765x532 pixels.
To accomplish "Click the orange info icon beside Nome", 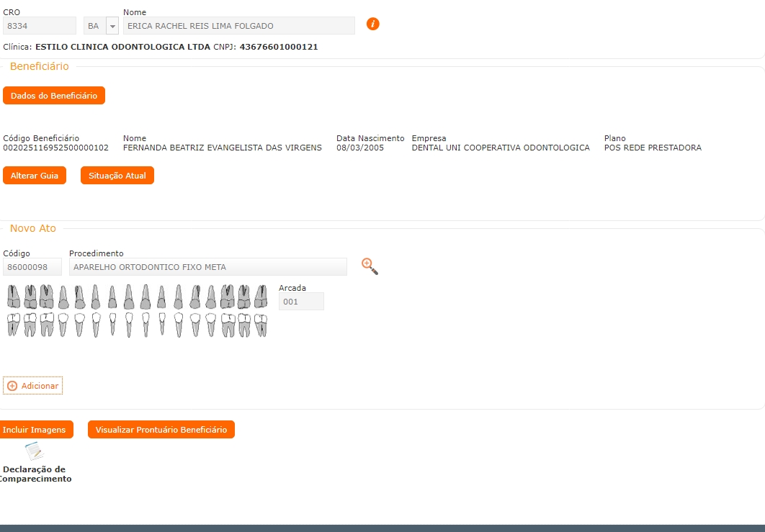I will pyautogui.click(x=372, y=24).
